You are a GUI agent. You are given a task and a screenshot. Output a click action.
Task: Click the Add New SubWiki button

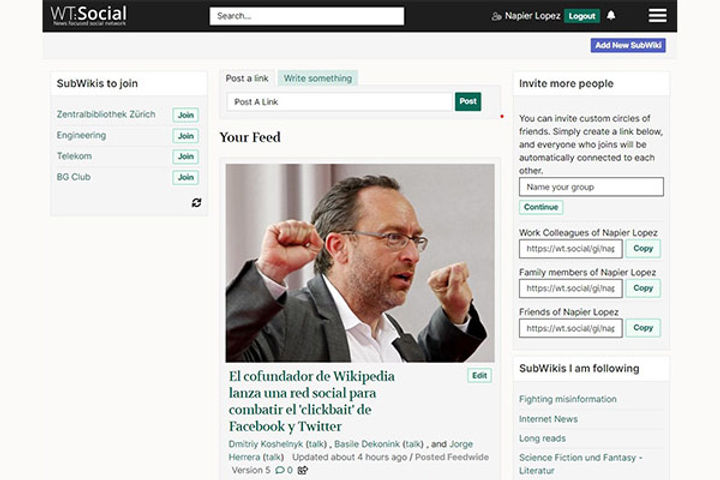coord(628,45)
